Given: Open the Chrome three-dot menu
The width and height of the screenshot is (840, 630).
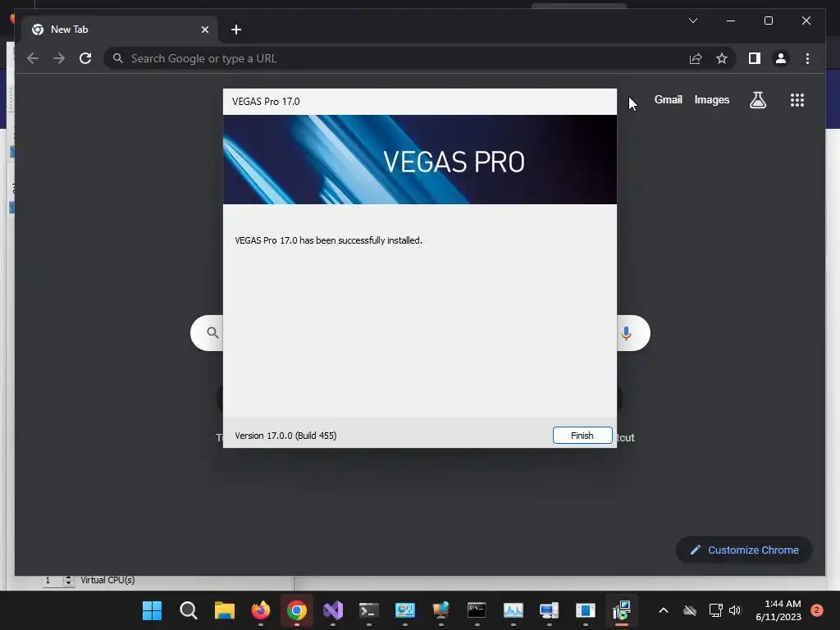Looking at the screenshot, I should pyautogui.click(x=807, y=58).
